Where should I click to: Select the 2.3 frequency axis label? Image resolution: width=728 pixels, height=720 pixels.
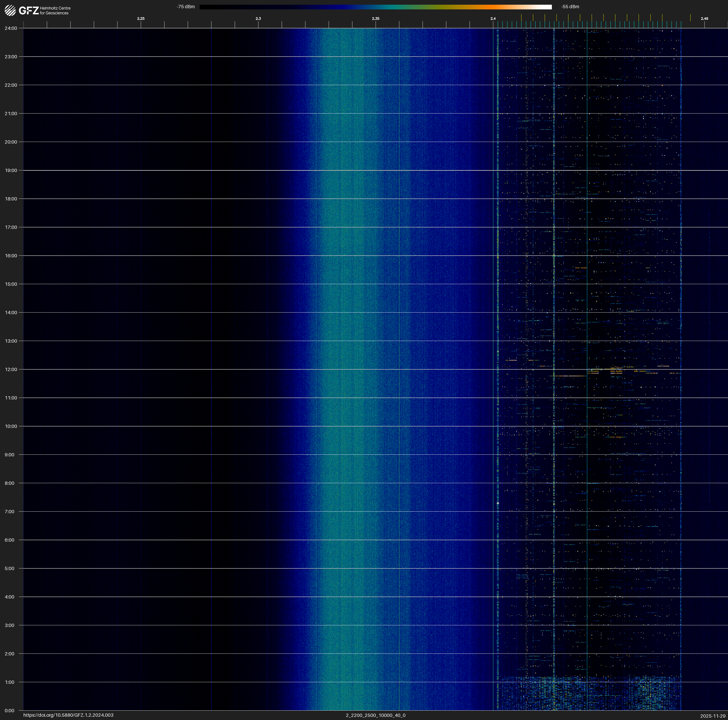pos(258,19)
